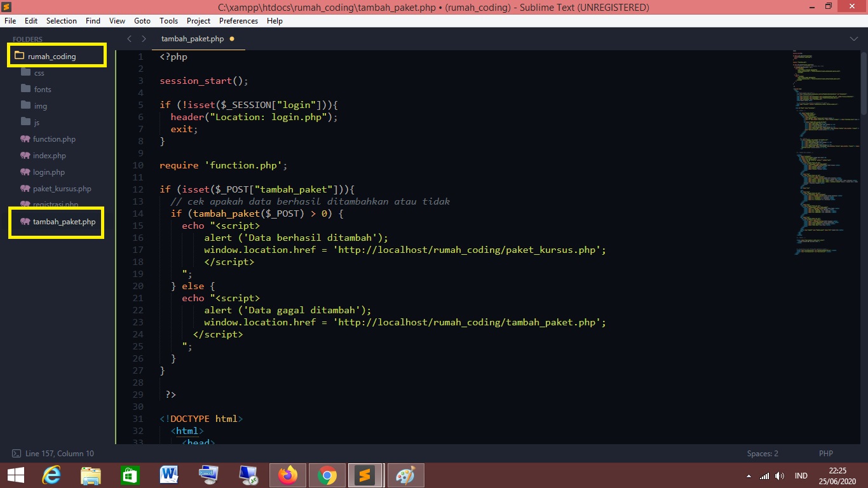Toggle the side bar icon in status bar
Screen dimensions: 868x488
click(16, 454)
